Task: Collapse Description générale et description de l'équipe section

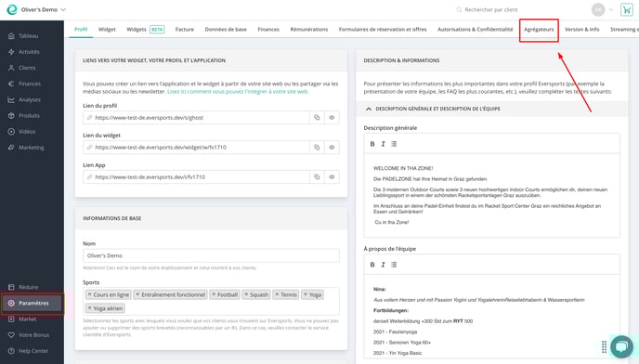Action: tap(369, 109)
